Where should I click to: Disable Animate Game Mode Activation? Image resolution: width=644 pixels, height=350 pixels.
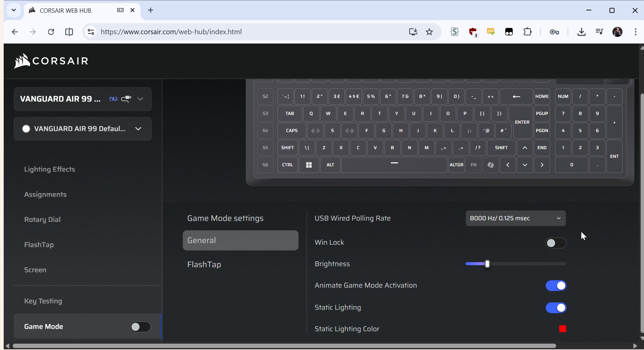(x=556, y=286)
